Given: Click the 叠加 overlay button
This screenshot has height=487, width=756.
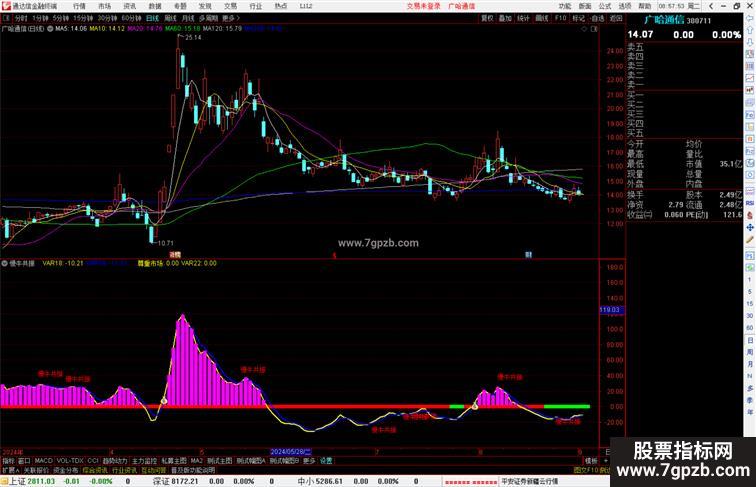Looking at the screenshot, I should pos(505,18).
